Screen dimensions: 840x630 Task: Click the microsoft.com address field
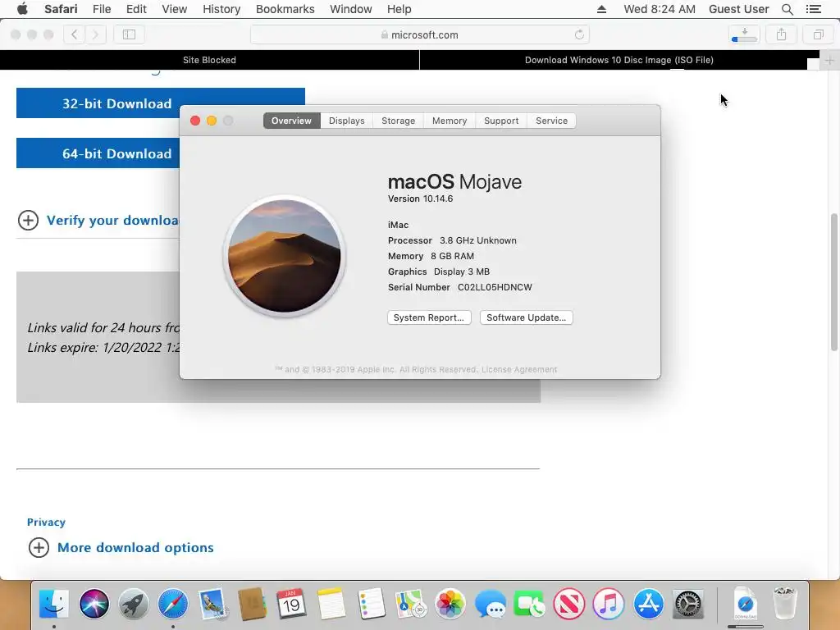(420, 34)
